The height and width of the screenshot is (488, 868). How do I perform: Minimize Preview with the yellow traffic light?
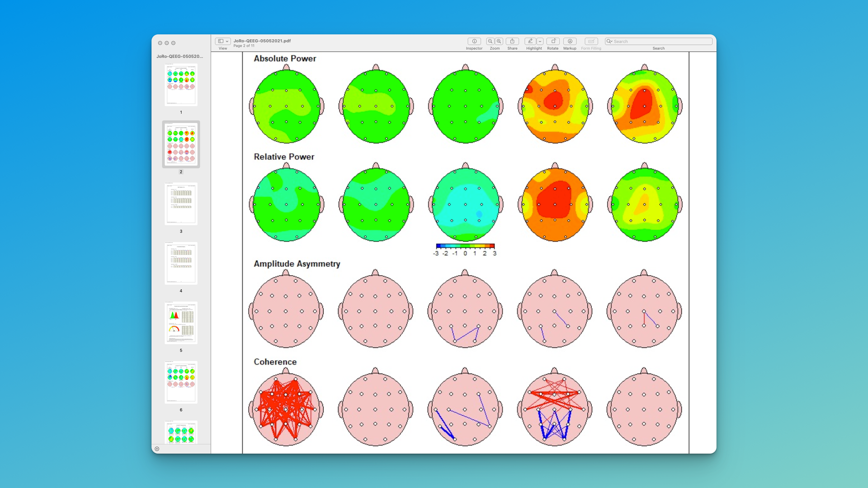click(x=167, y=43)
